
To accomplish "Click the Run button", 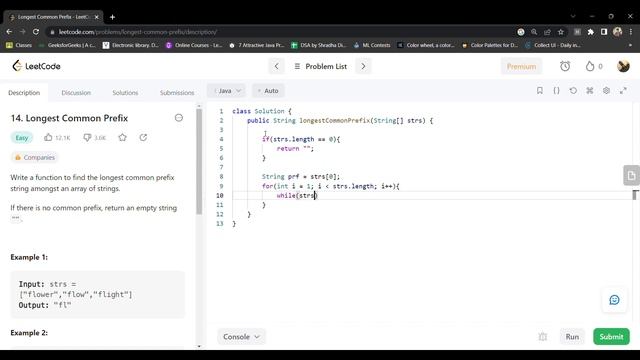I will (x=572, y=337).
